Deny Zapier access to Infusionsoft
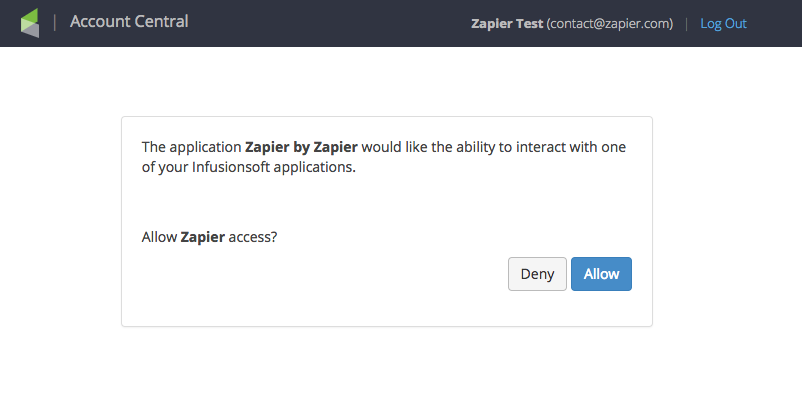The width and height of the screenshot is (802, 401). pyautogui.click(x=537, y=274)
